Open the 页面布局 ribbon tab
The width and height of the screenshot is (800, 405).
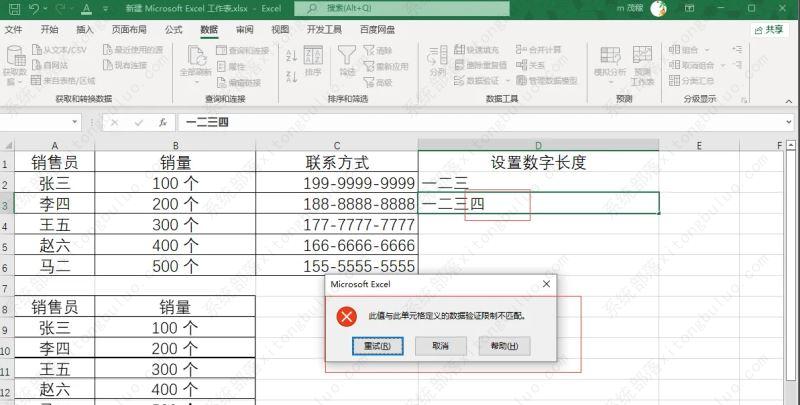[x=128, y=30]
